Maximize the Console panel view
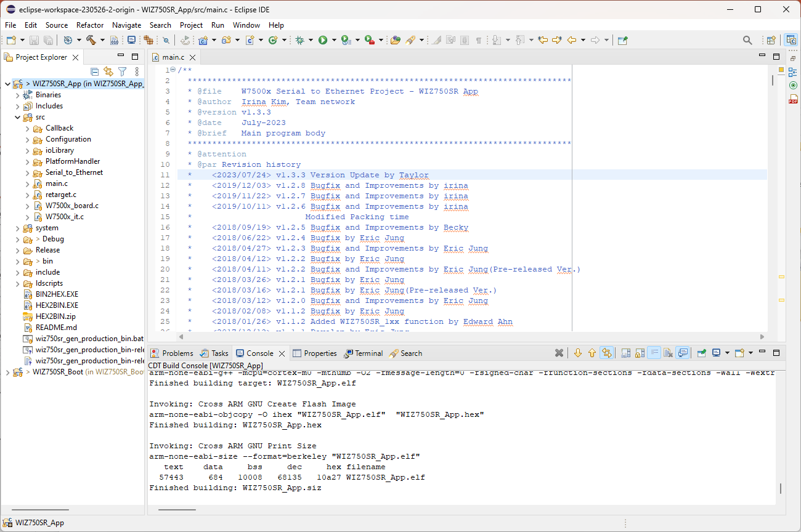The image size is (801, 532). pyautogui.click(x=776, y=352)
